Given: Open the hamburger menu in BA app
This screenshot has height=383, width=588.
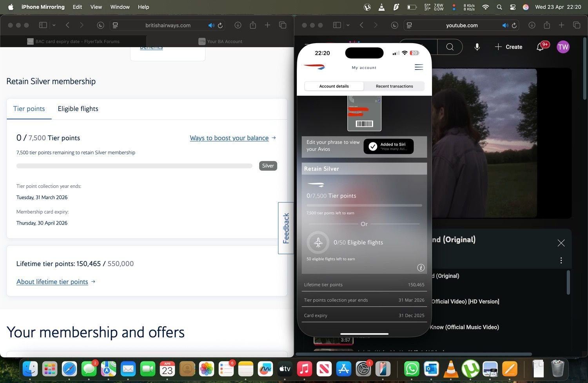Looking at the screenshot, I should [x=419, y=67].
